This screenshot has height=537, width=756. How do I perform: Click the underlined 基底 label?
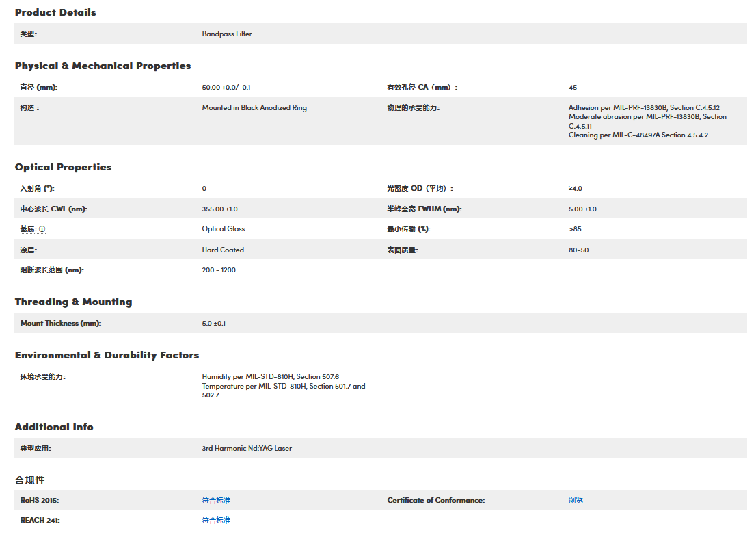[x=28, y=229]
